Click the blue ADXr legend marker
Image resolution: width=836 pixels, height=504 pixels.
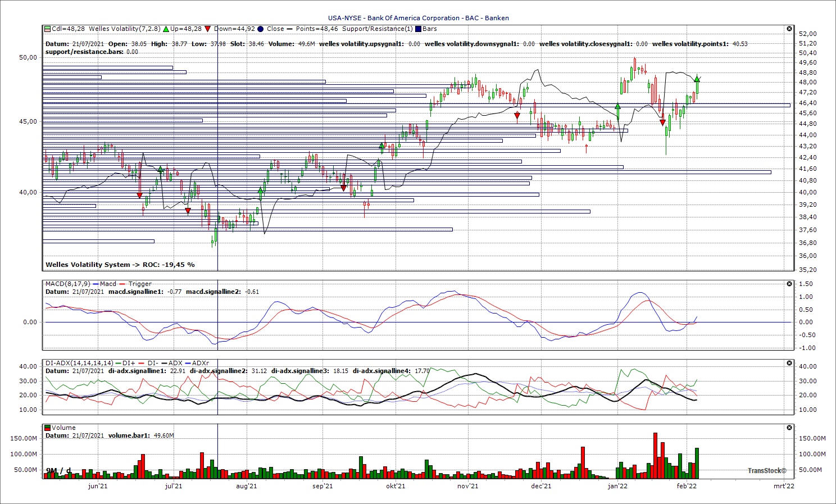188,363
